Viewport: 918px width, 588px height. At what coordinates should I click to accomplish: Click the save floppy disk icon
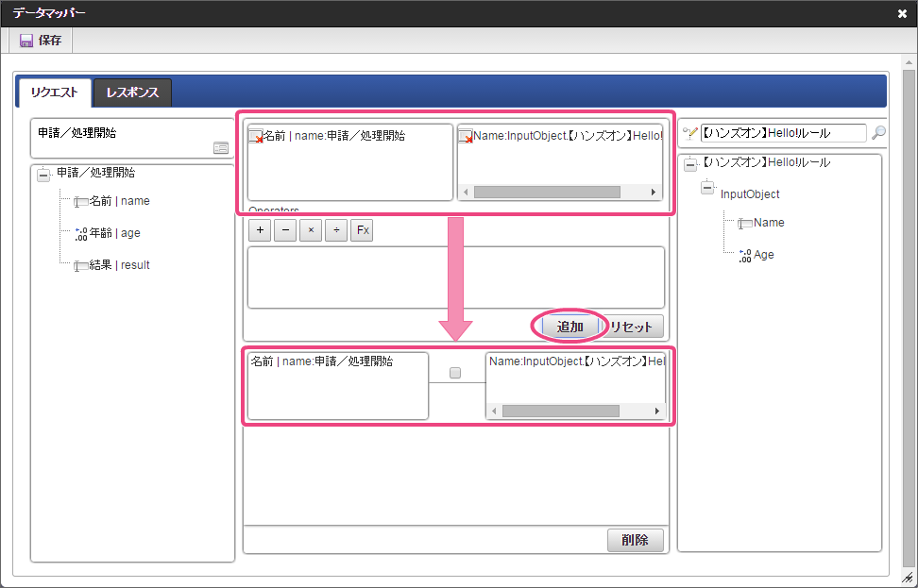(x=25, y=41)
